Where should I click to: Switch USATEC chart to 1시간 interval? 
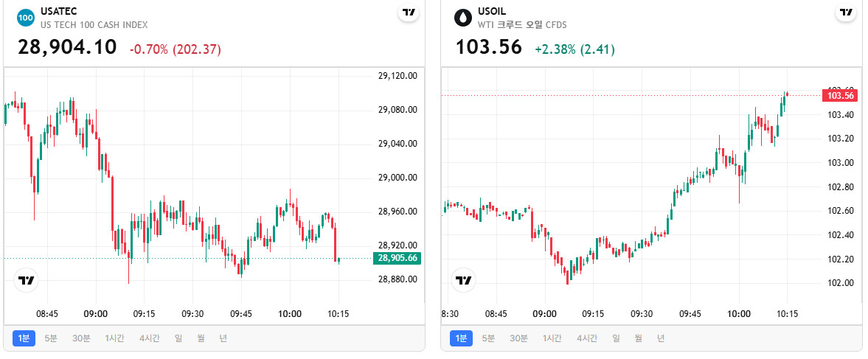114,338
